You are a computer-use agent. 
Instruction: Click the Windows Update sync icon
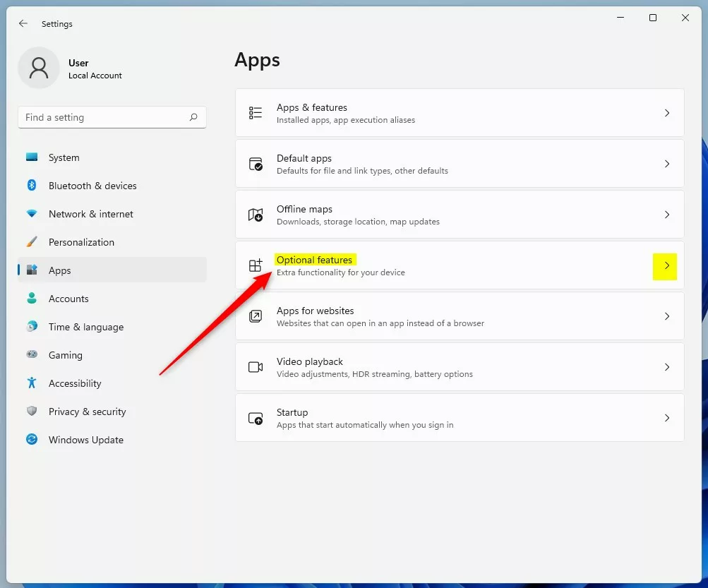click(x=32, y=440)
